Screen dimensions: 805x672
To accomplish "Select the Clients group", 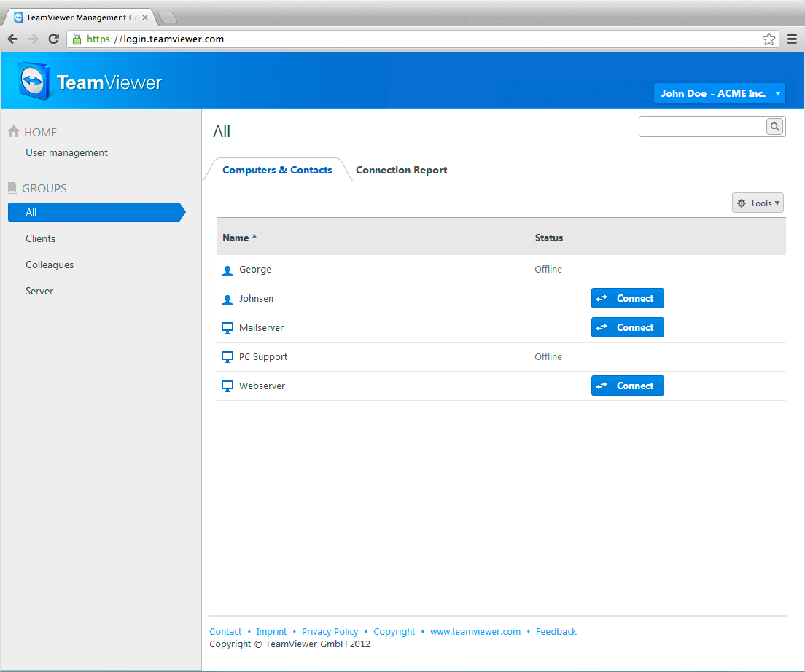I will [41, 238].
